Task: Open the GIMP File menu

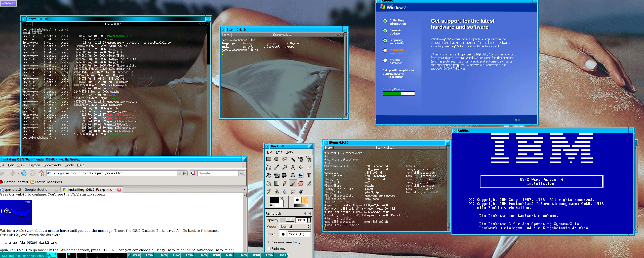Action: (269, 152)
